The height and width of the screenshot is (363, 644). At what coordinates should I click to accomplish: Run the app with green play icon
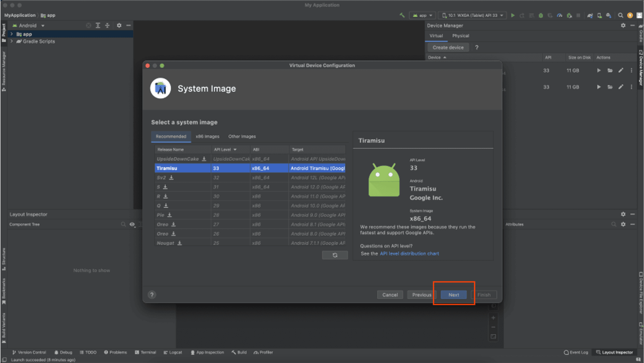[513, 15]
